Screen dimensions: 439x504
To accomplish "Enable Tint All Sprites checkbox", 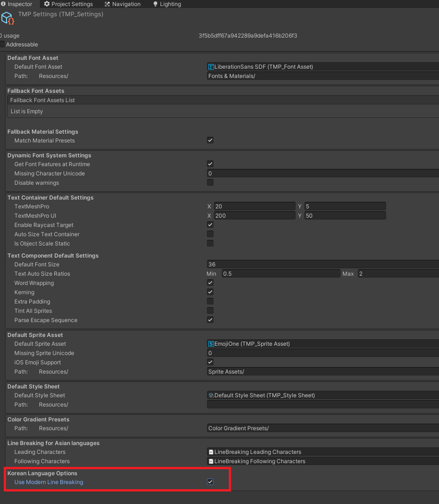I will point(210,311).
